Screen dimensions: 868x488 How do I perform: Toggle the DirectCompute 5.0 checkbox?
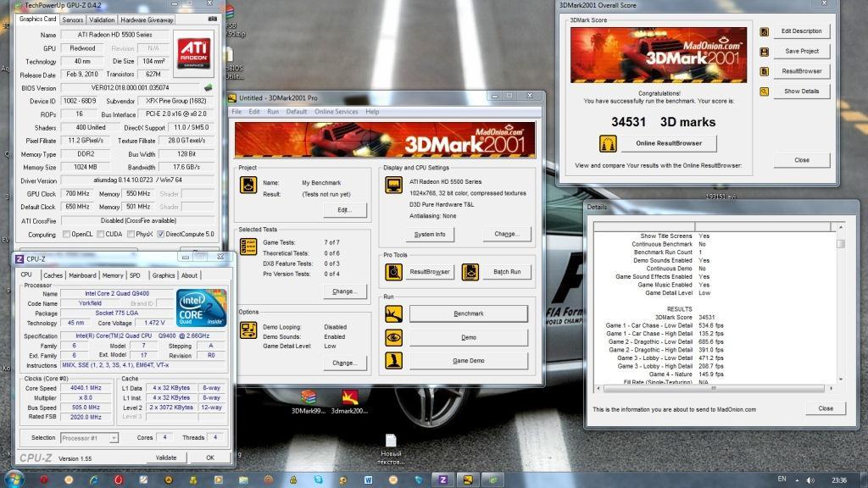point(160,235)
